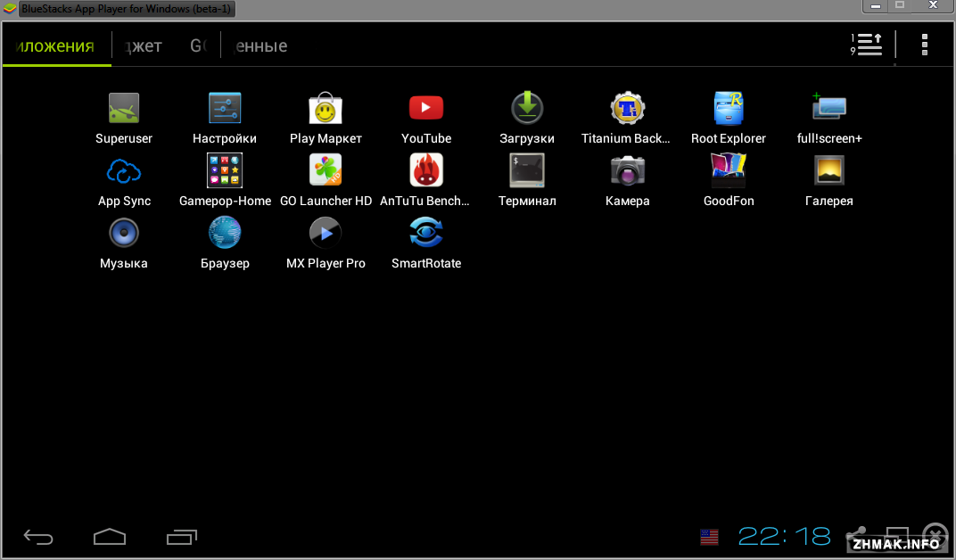The image size is (956, 560).
Task: Click the 22:18 clock
Action: tap(784, 536)
